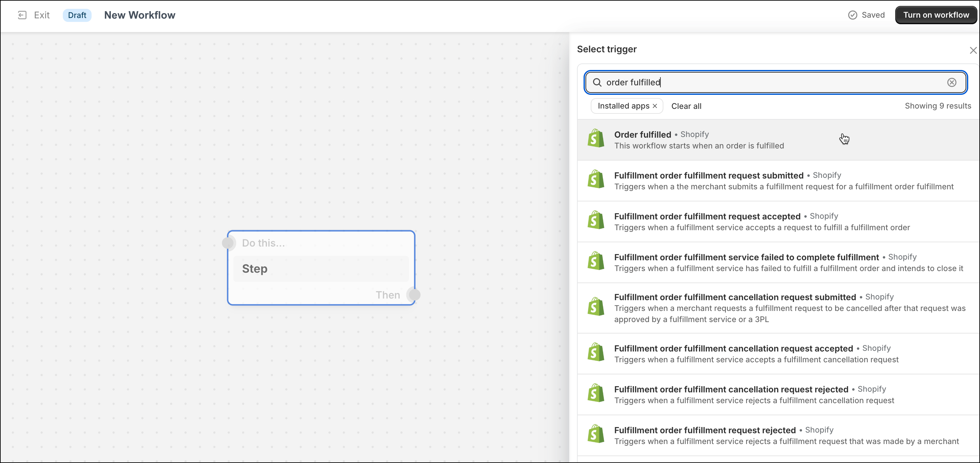
Task: Click Shopify icon beside fulfillment request submitted
Action: click(x=596, y=179)
